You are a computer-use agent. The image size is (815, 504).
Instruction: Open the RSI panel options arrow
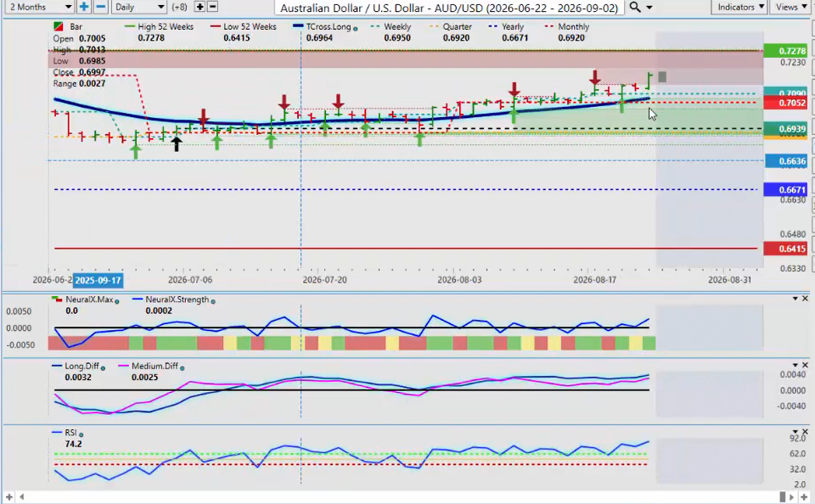pyautogui.click(x=795, y=432)
